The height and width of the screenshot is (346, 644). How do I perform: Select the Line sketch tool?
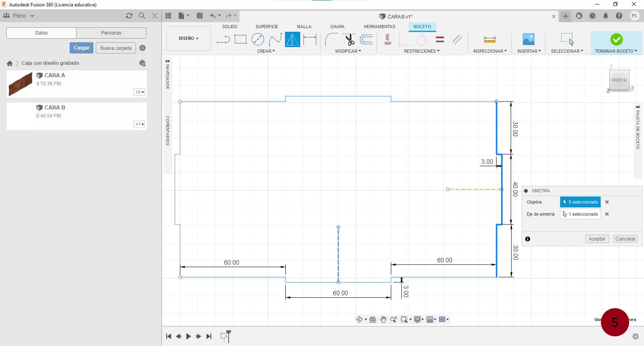(x=223, y=39)
